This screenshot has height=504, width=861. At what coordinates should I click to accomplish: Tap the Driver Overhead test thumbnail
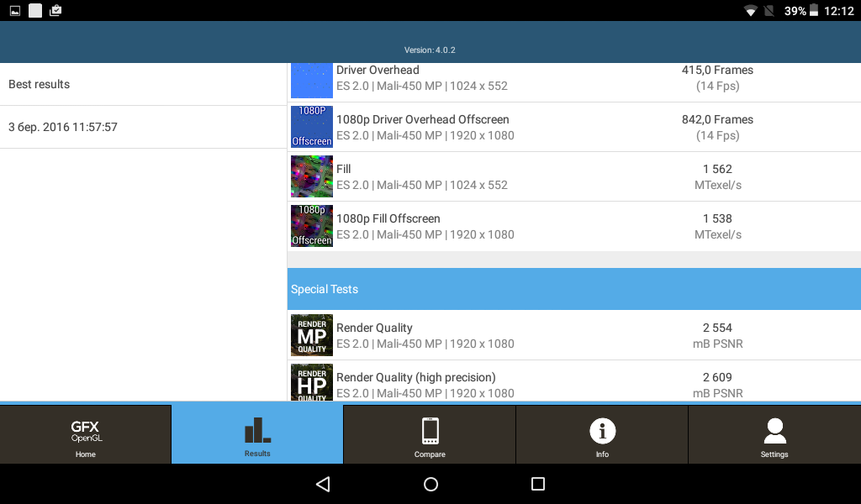click(312, 80)
